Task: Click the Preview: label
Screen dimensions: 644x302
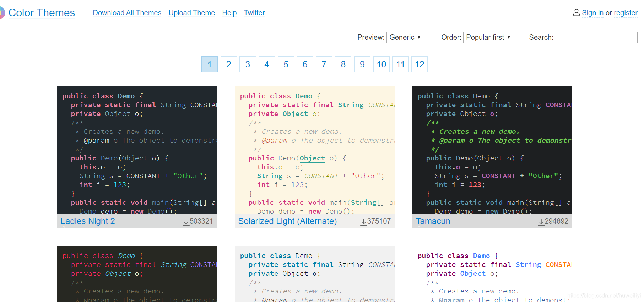Action: (371, 37)
